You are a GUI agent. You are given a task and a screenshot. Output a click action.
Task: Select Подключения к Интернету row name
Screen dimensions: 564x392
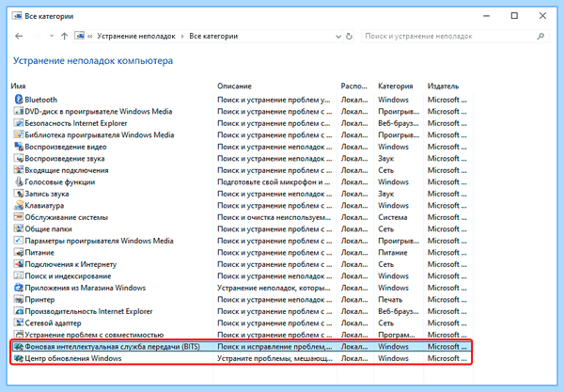click(70, 264)
